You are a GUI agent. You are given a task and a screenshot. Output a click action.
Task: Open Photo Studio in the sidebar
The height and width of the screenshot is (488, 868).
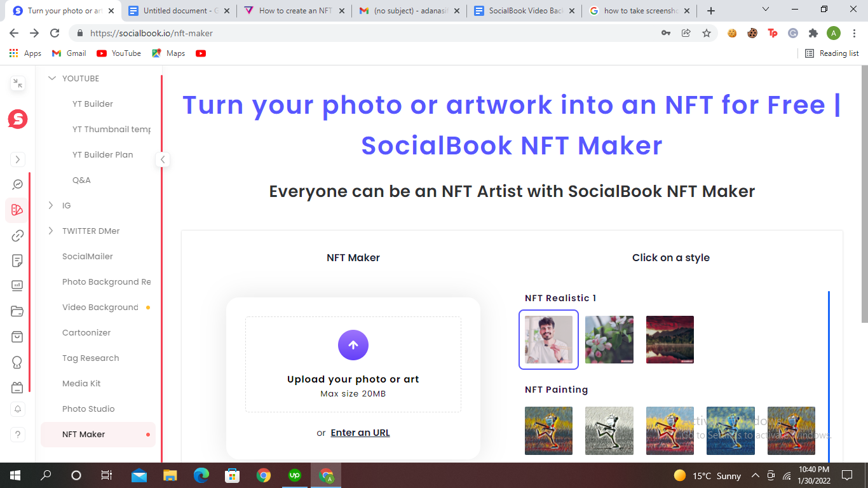click(x=88, y=409)
